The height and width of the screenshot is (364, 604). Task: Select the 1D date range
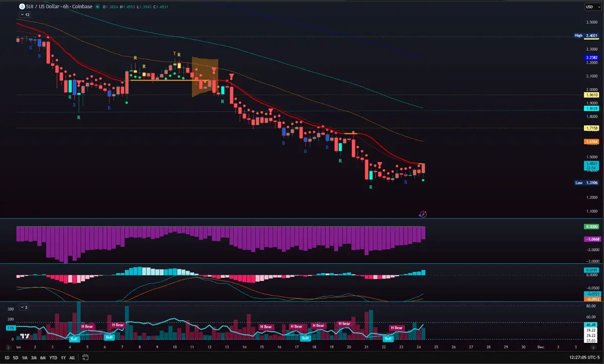pyautogui.click(x=7, y=357)
